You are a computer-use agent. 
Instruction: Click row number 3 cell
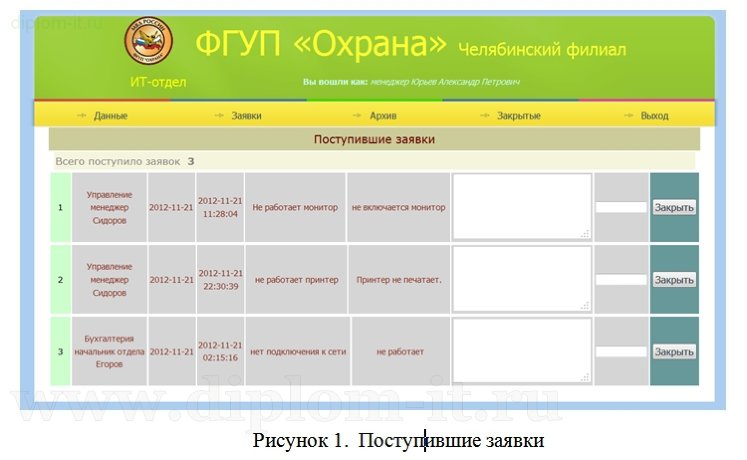click(61, 351)
